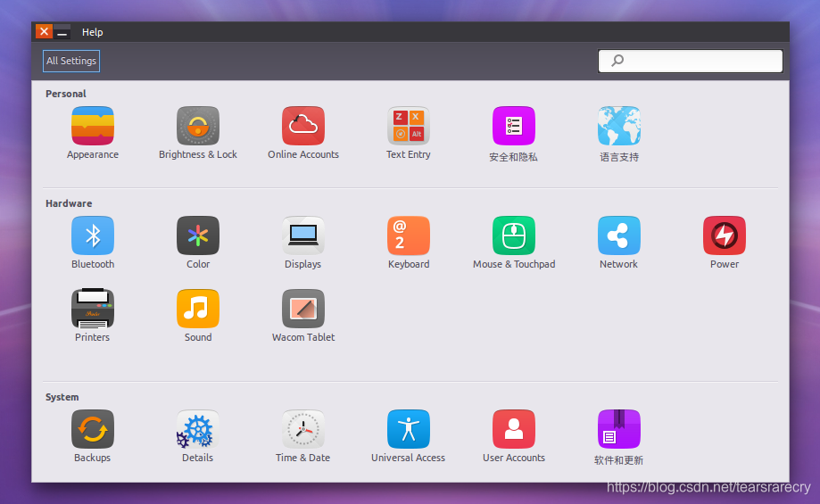Open the Network settings icon
The width and height of the screenshot is (820, 504).
(x=619, y=235)
